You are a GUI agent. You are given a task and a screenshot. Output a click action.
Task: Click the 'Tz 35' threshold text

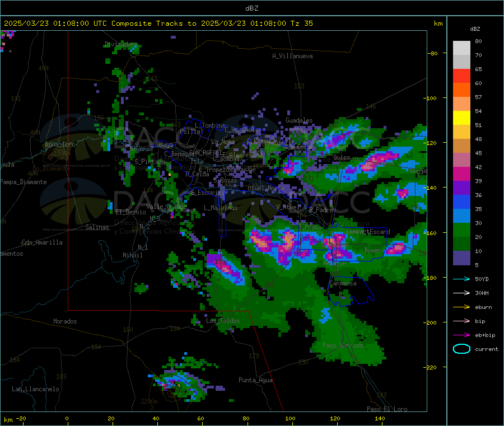301,24
